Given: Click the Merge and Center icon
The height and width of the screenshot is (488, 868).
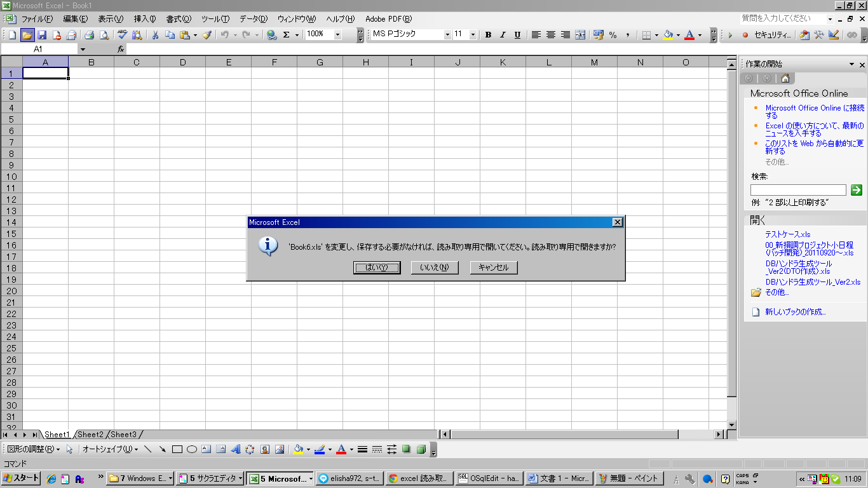Looking at the screenshot, I should pos(580,35).
